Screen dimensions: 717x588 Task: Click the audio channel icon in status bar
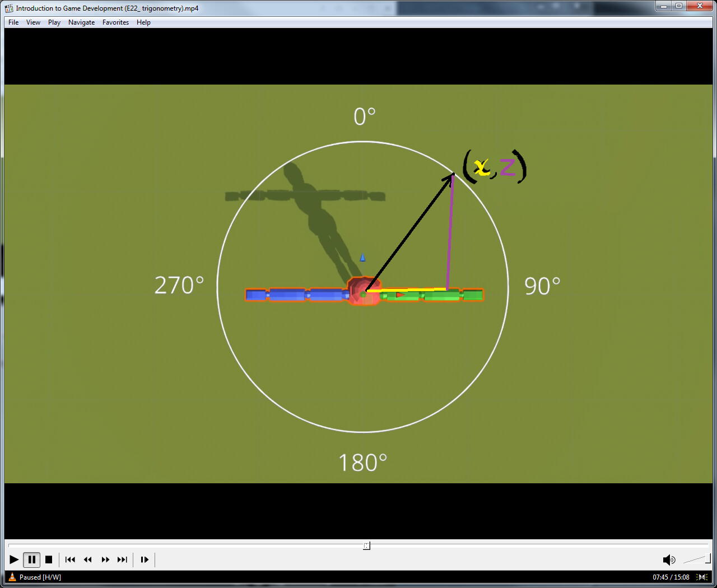(x=702, y=577)
